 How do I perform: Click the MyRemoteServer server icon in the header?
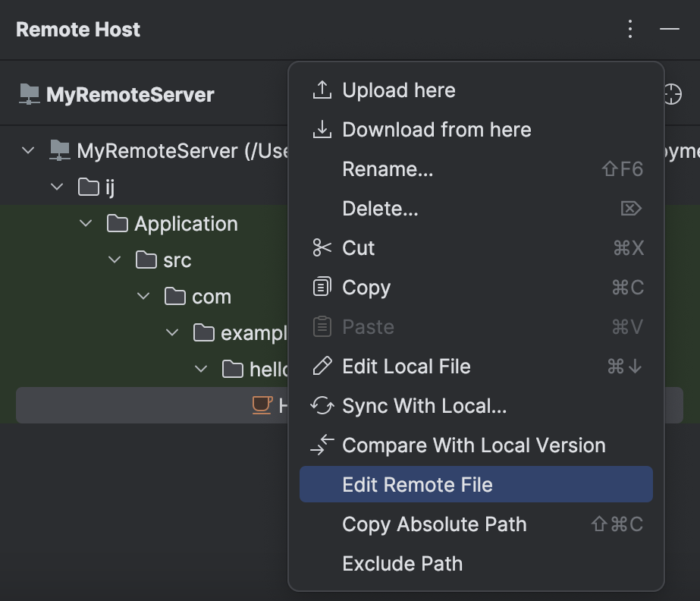coord(30,94)
